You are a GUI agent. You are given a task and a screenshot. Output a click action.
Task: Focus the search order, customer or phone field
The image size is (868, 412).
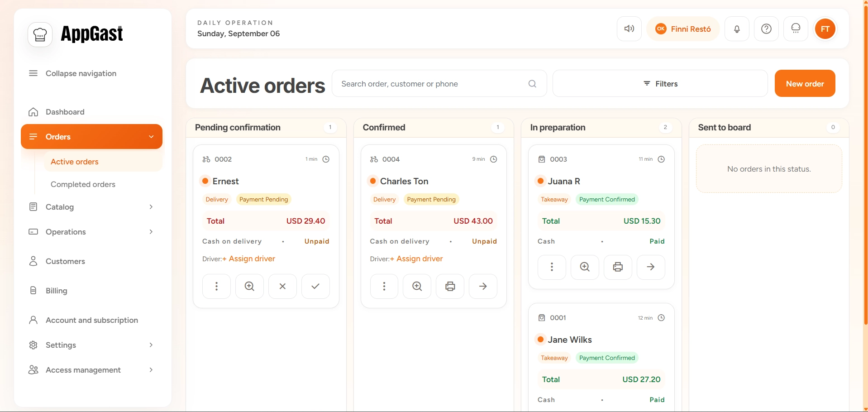click(439, 84)
